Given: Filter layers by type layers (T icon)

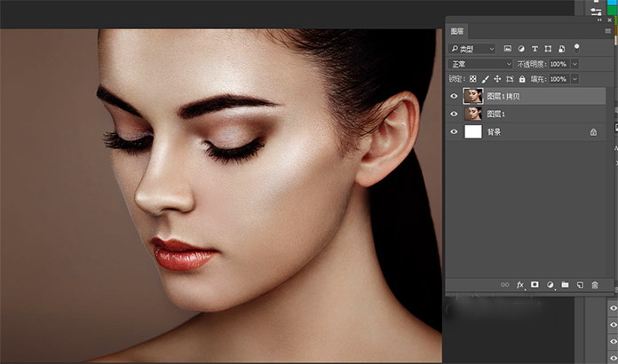Looking at the screenshot, I should 535,48.
